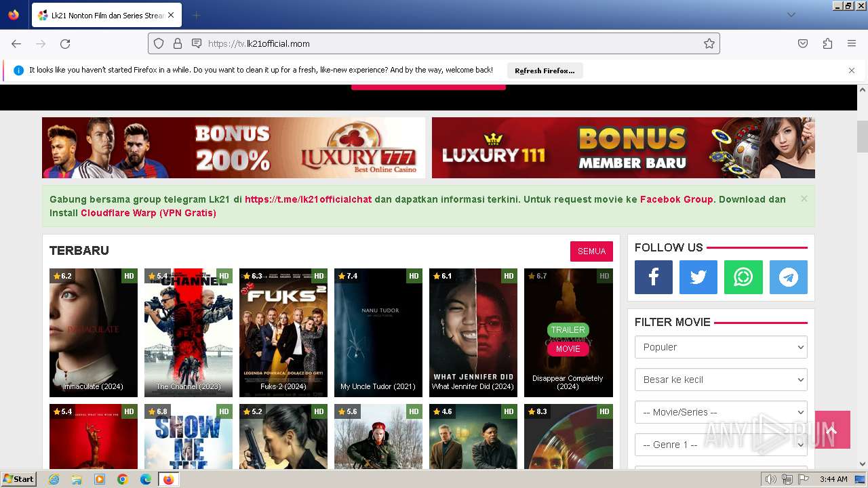Launch Chrome from the taskbar

pyautogui.click(x=123, y=479)
